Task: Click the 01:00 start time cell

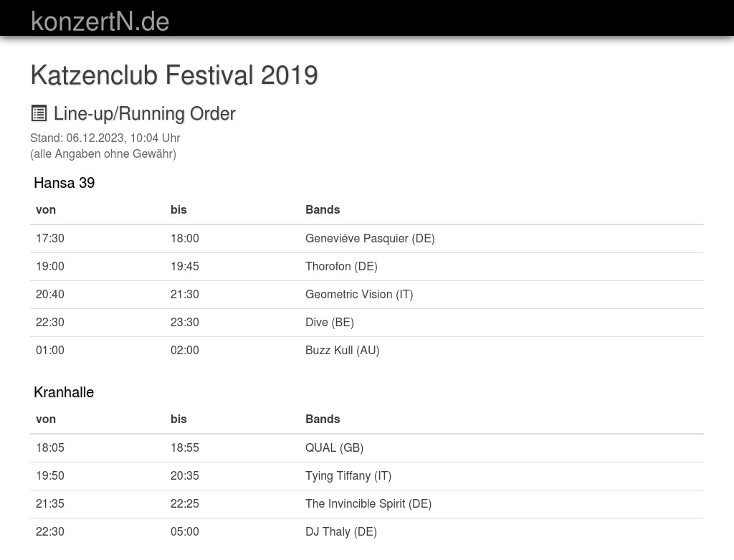Action: [50, 350]
